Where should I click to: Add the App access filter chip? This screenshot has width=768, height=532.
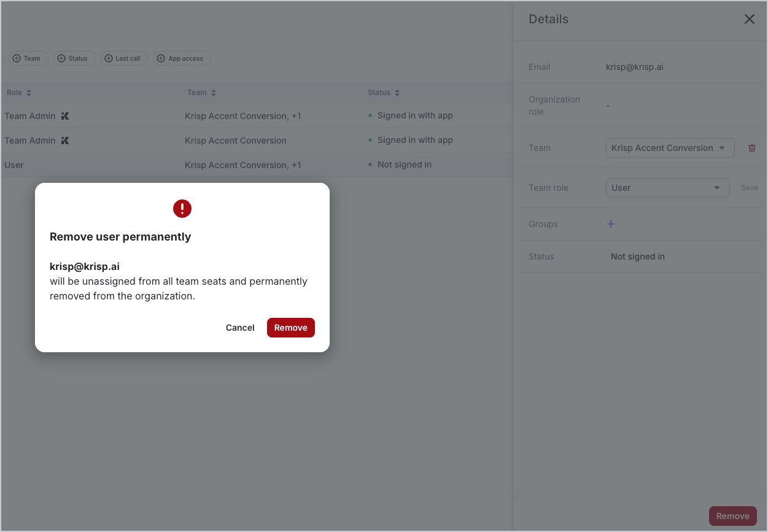tap(180, 58)
